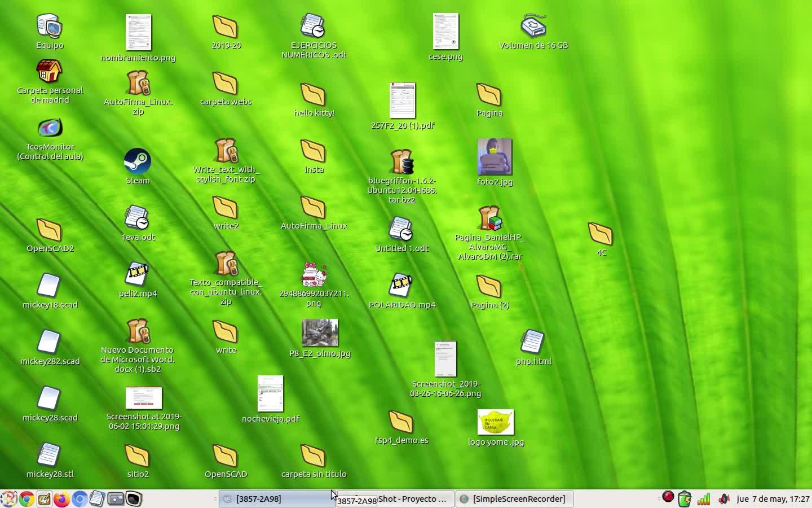Select the foto2.jpg photo
The width and height of the screenshot is (812, 508).
(x=495, y=157)
